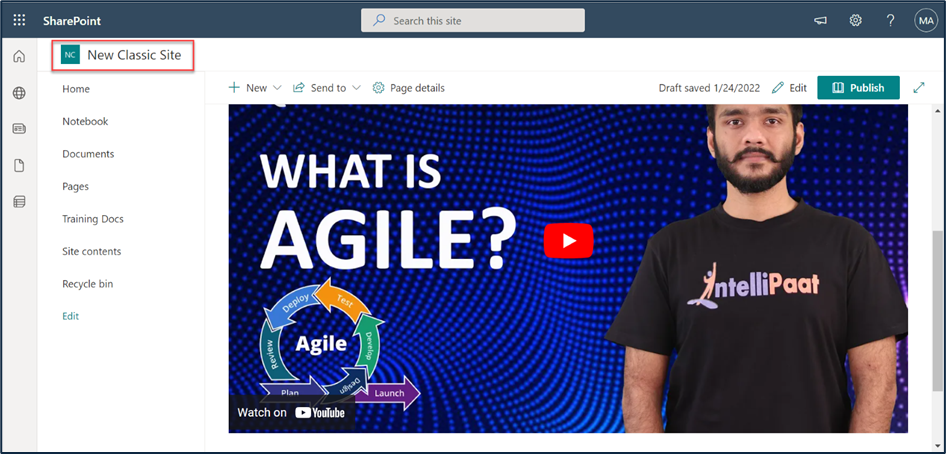Click the scrollbar up arrow

pos(936,111)
